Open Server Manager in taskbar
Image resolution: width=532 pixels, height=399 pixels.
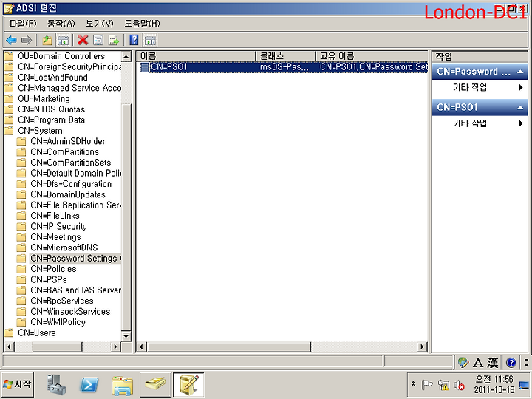56,384
